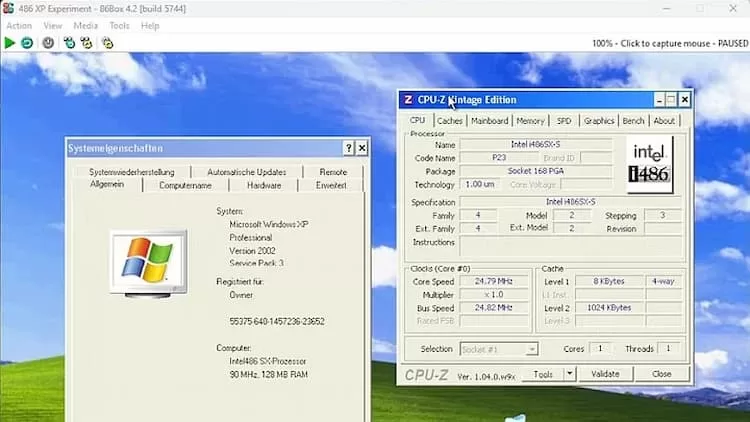Open the Action menu
The height and width of the screenshot is (422, 750).
coord(19,26)
